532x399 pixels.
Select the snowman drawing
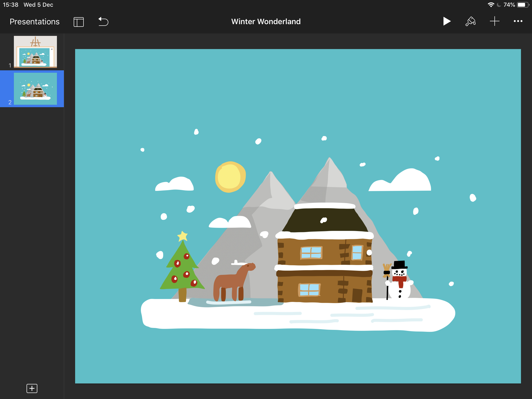click(x=399, y=283)
